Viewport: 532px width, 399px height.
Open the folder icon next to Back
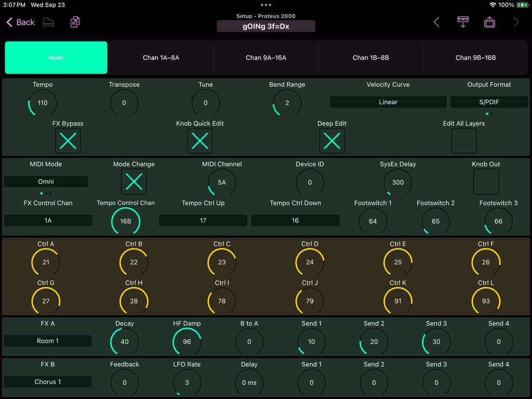[48, 22]
